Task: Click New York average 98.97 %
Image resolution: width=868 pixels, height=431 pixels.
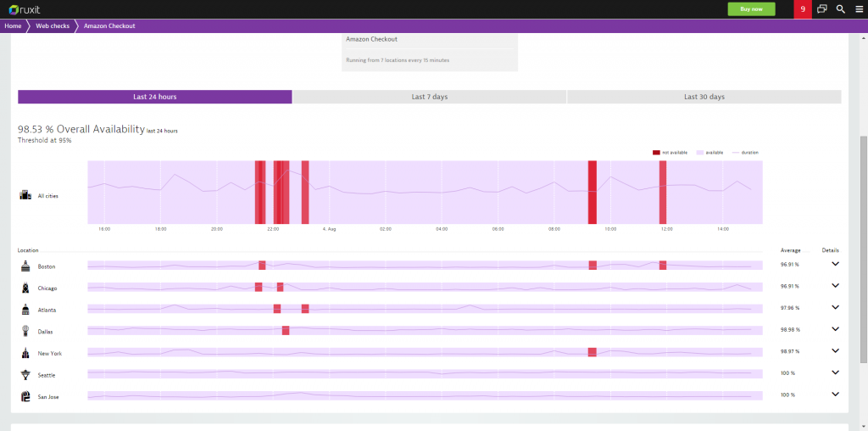Action: (790, 351)
